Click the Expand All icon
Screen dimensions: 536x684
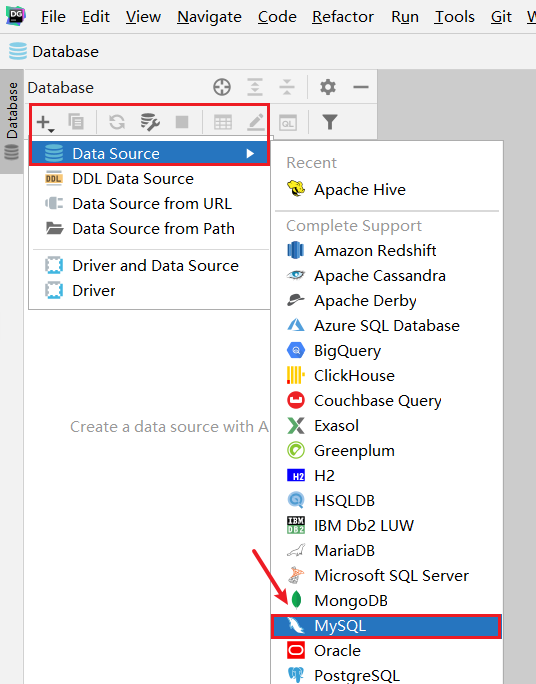click(x=255, y=87)
